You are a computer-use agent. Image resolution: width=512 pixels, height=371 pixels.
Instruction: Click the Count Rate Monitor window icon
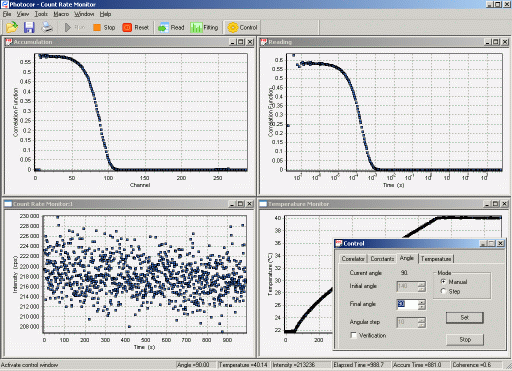click(8, 204)
